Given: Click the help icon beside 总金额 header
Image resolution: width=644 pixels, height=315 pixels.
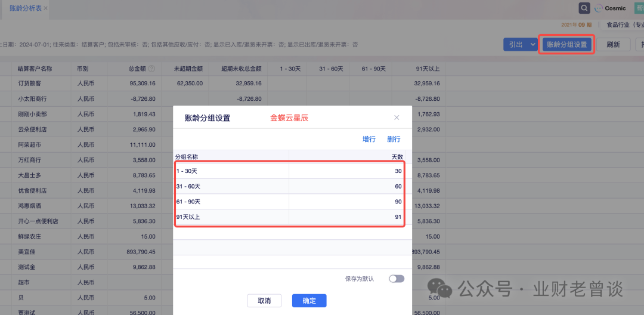Looking at the screenshot, I should (151, 69).
